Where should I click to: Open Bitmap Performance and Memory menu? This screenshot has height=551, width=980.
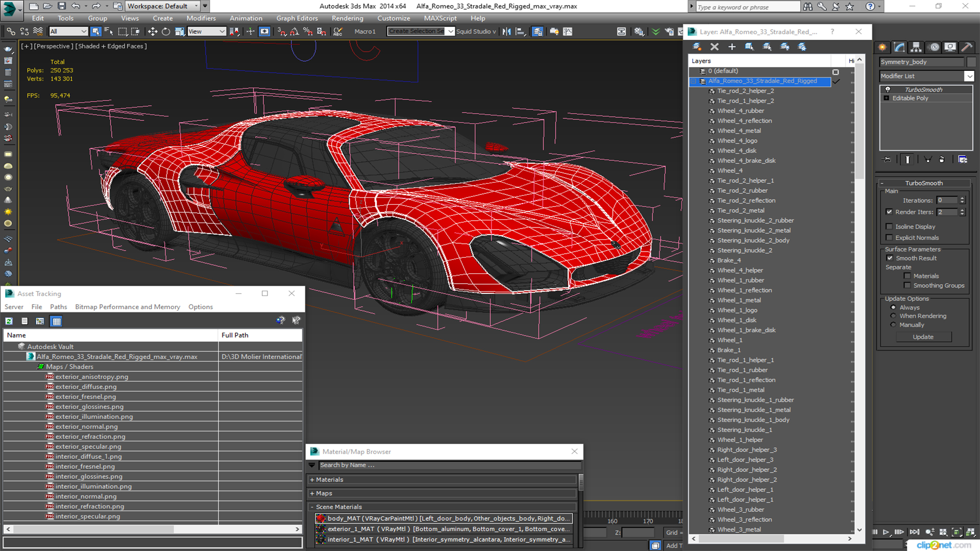(x=128, y=307)
